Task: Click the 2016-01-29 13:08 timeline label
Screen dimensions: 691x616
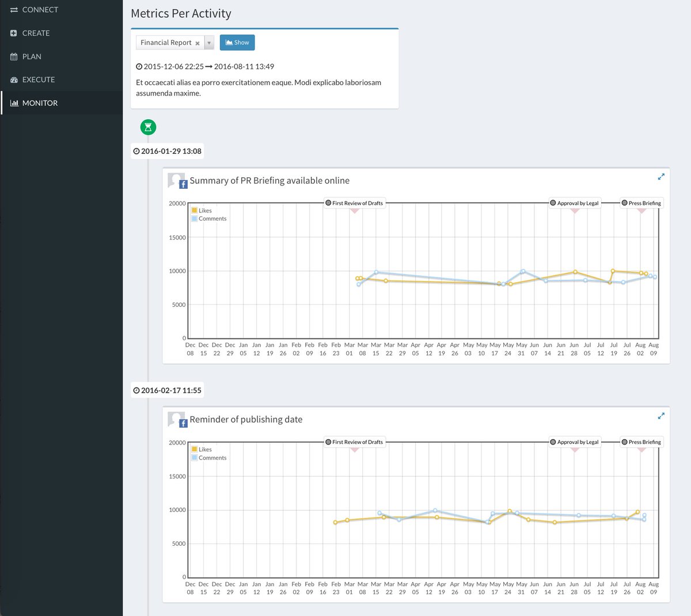Action: coord(168,151)
